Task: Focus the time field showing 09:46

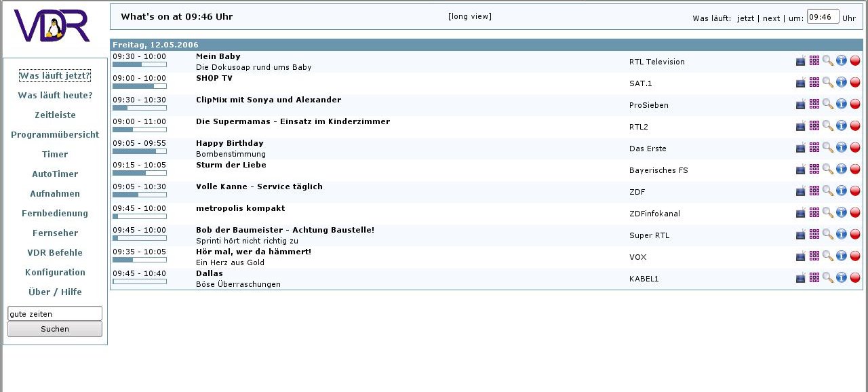Action: tap(823, 17)
